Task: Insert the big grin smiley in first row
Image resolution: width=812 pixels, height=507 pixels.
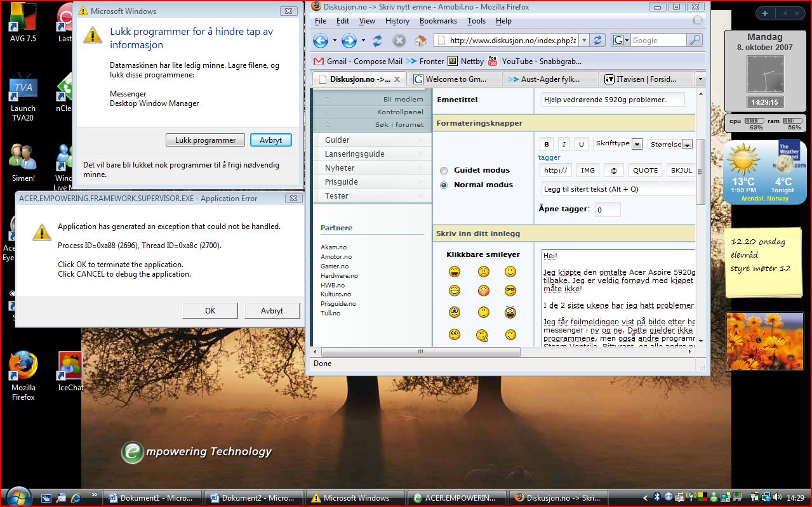Action: [454, 272]
